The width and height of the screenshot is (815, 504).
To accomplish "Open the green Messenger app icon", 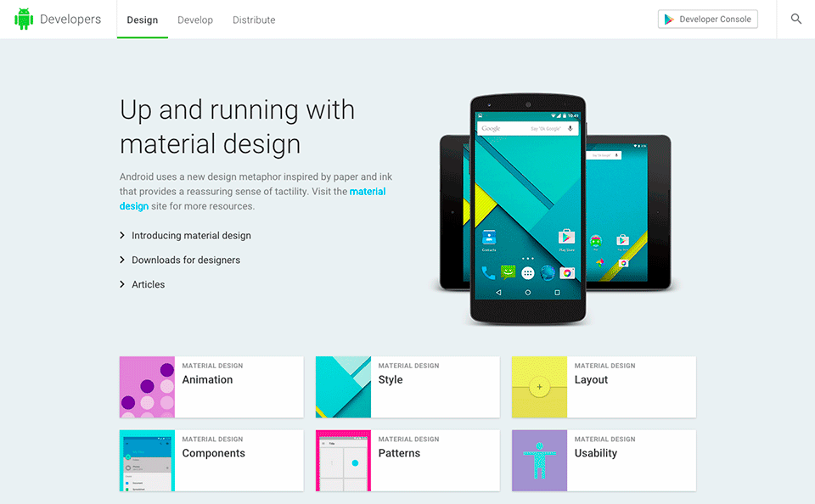I will [508, 272].
